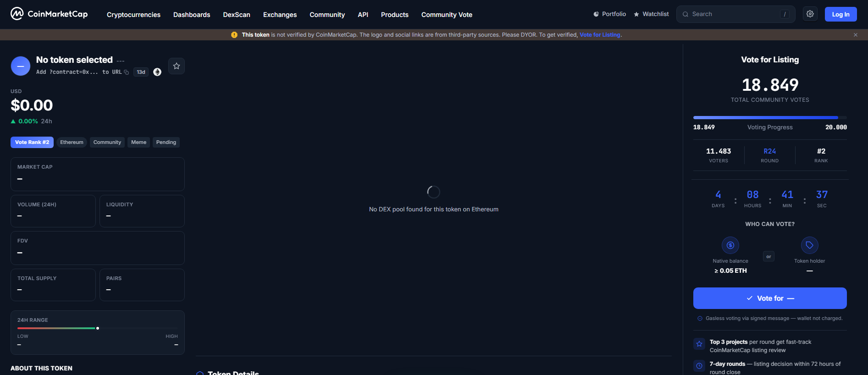Open the Exchanges menu
868x375 pixels.
point(280,15)
